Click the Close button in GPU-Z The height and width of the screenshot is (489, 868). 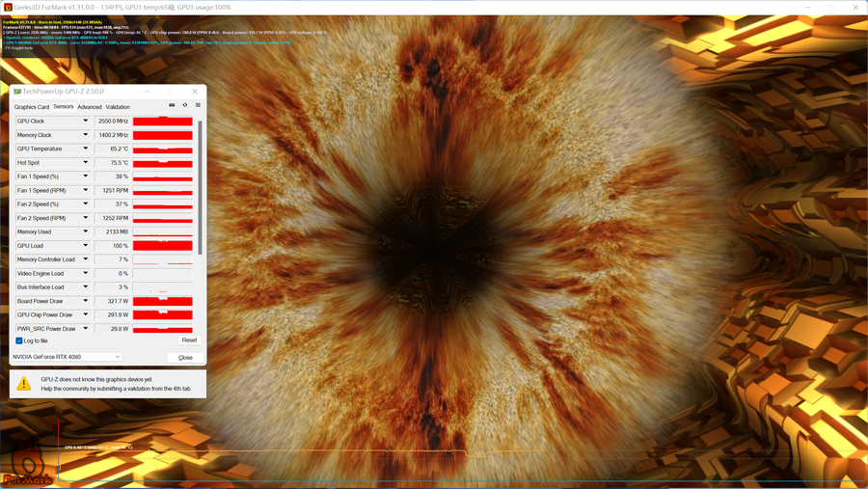click(x=185, y=357)
